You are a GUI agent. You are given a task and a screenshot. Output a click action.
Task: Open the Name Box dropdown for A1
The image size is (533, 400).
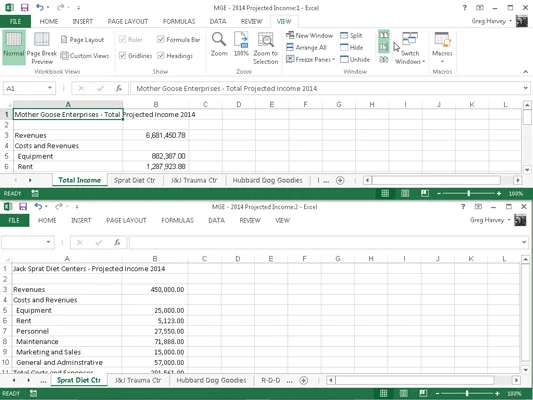[50, 88]
